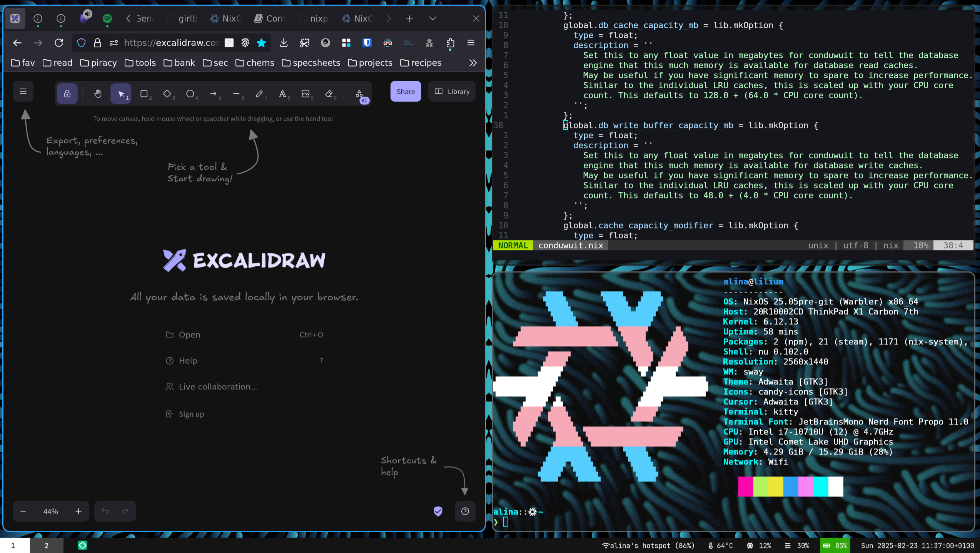The image size is (980, 553).
Task: Open the Firefox application menu
Action: 471,43
